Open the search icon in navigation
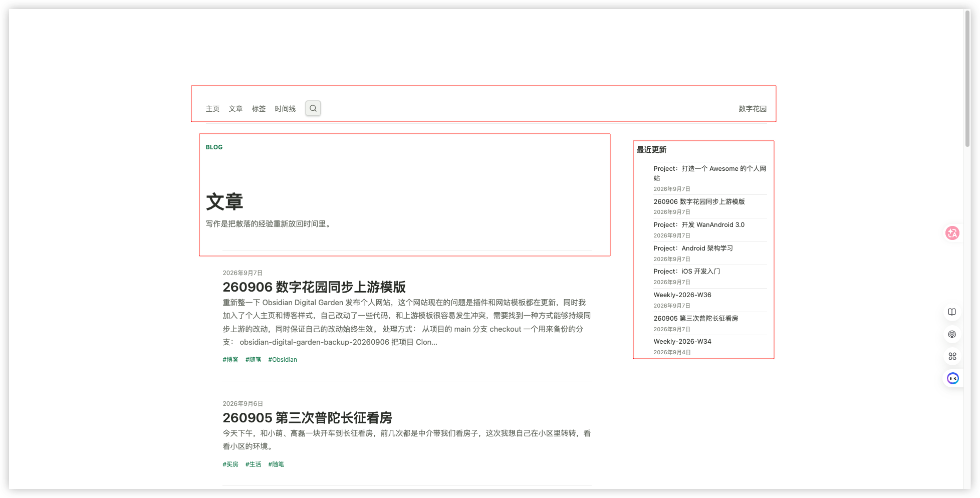This screenshot has width=980, height=498. [313, 108]
